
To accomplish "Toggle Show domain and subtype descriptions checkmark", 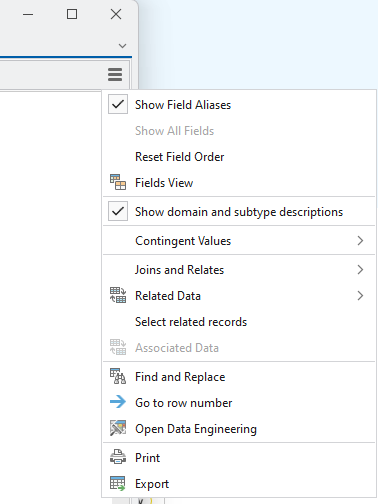I will tap(118, 211).
